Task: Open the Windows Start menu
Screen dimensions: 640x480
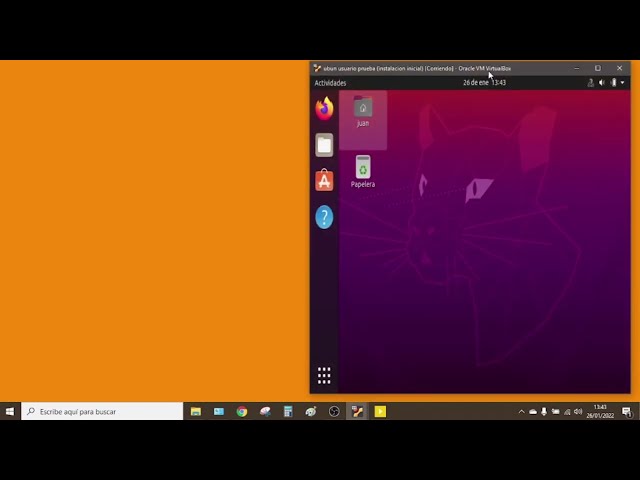Action: 10,411
